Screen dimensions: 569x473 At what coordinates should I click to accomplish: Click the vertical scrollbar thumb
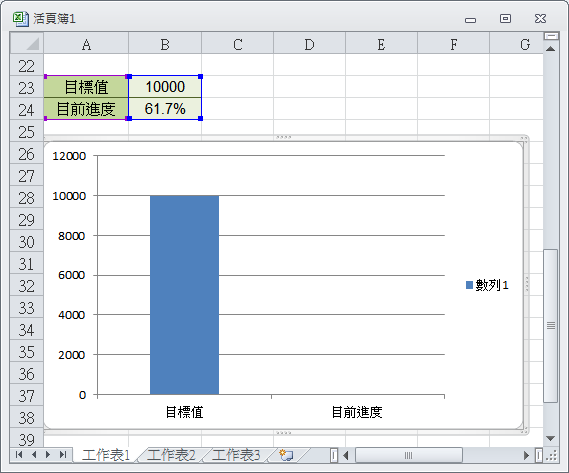[550, 326]
